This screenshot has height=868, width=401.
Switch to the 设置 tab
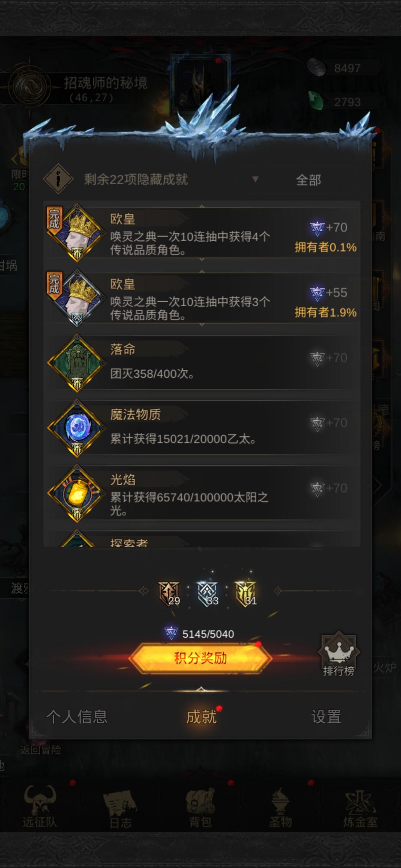coord(326,717)
